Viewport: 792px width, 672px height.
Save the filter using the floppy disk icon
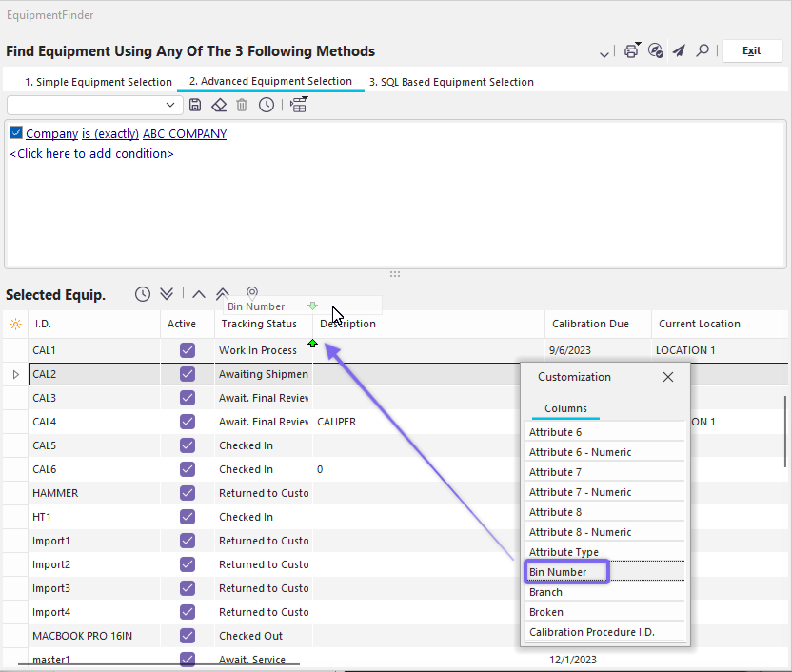tap(195, 105)
